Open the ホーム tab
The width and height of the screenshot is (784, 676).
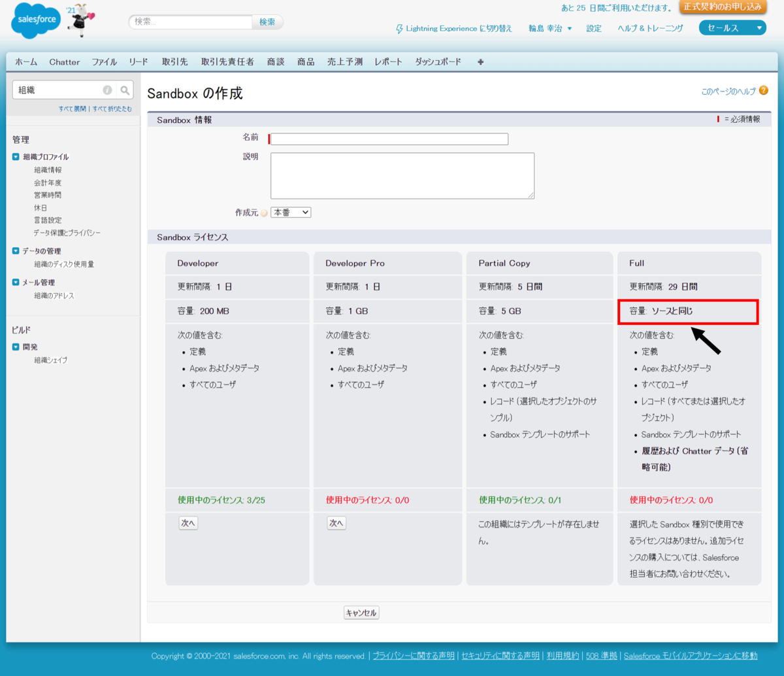[x=26, y=62]
